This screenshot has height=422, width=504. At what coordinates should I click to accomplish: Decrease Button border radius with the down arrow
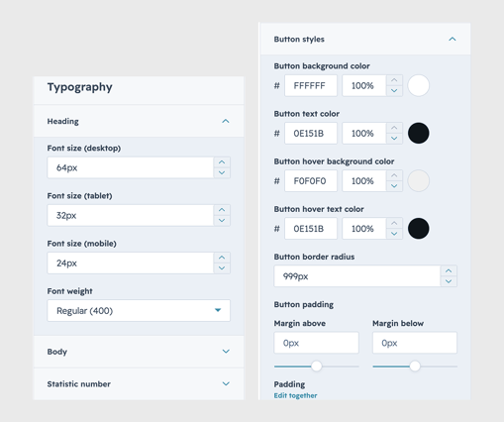(x=449, y=281)
